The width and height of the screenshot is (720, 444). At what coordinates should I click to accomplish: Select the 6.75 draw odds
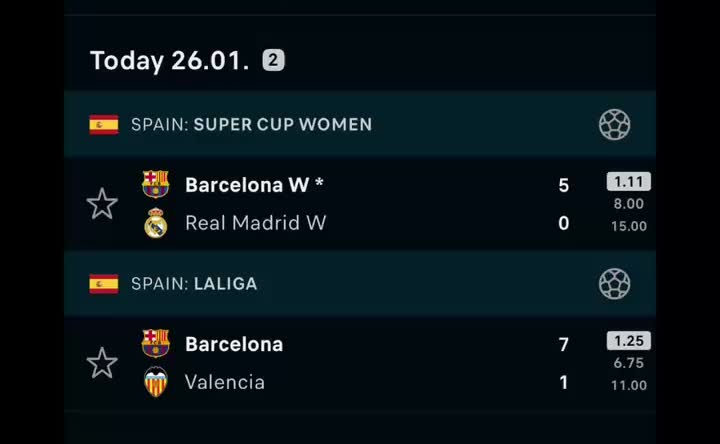pyautogui.click(x=628, y=363)
